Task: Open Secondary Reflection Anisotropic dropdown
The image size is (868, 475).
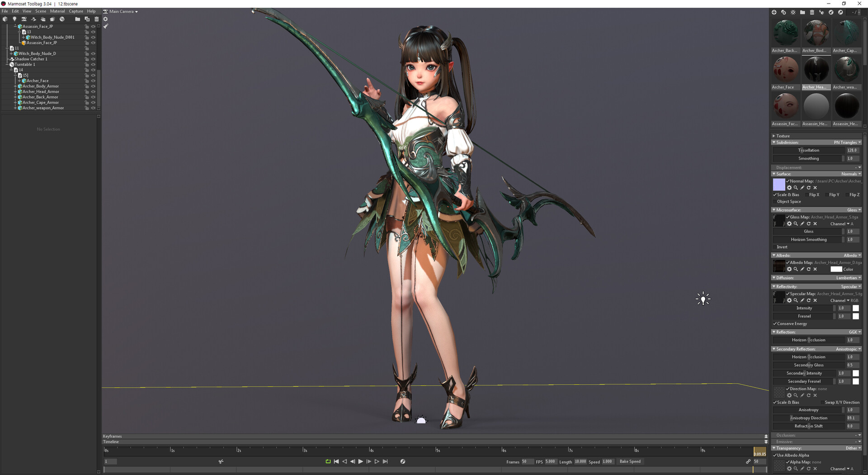Action: 848,349
